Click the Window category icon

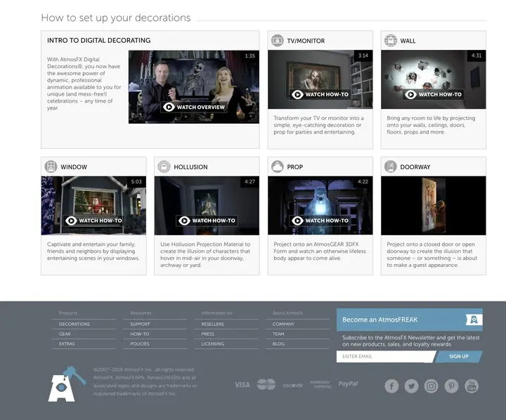(51, 166)
